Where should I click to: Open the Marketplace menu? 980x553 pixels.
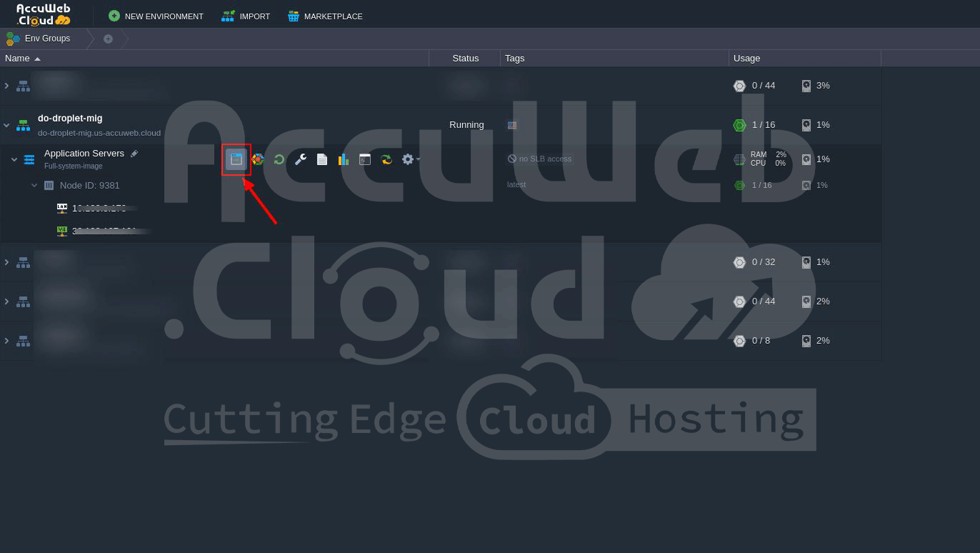point(325,16)
